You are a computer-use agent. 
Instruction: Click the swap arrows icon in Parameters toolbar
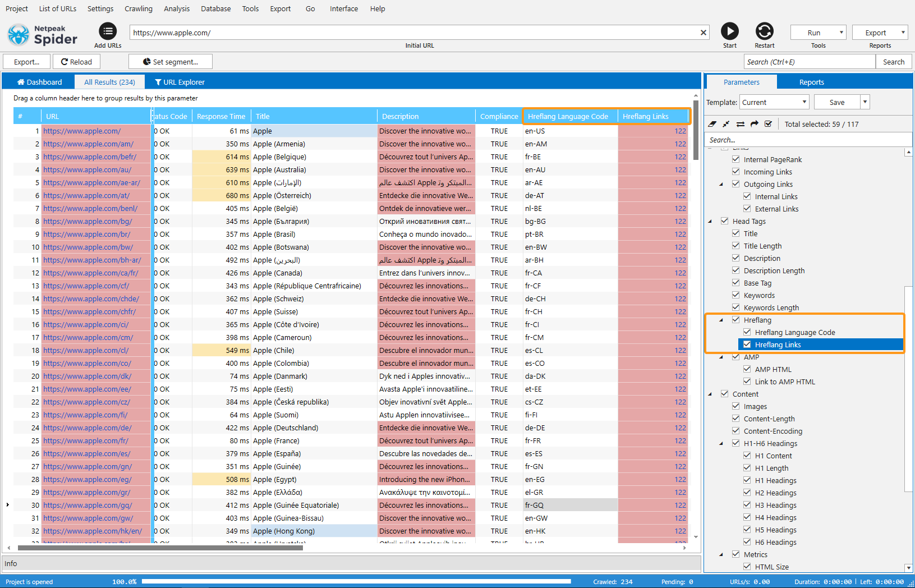pos(740,124)
